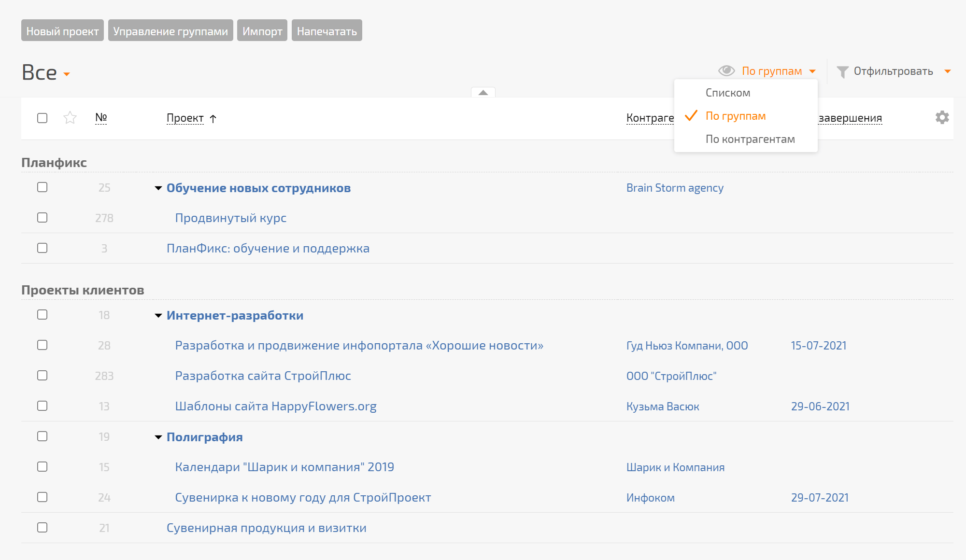Click the Управление группами button
Viewport: 966px width, 560px height.
click(170, 30)
